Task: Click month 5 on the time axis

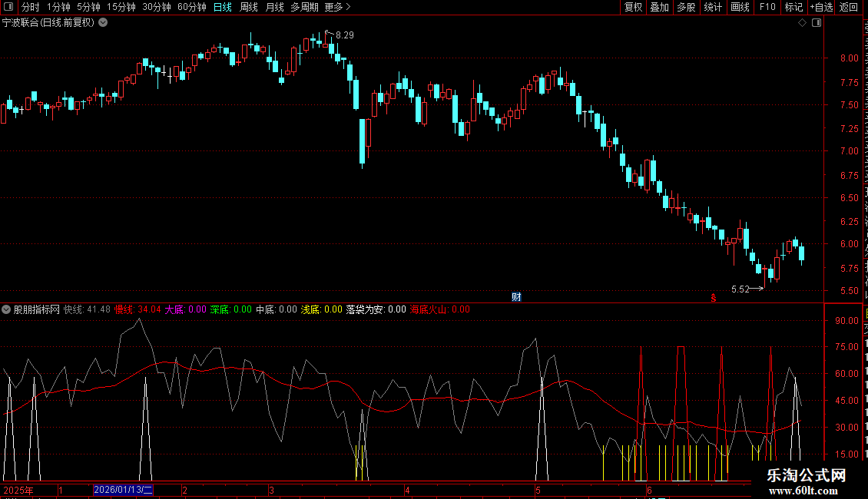Action: point(538,491)
